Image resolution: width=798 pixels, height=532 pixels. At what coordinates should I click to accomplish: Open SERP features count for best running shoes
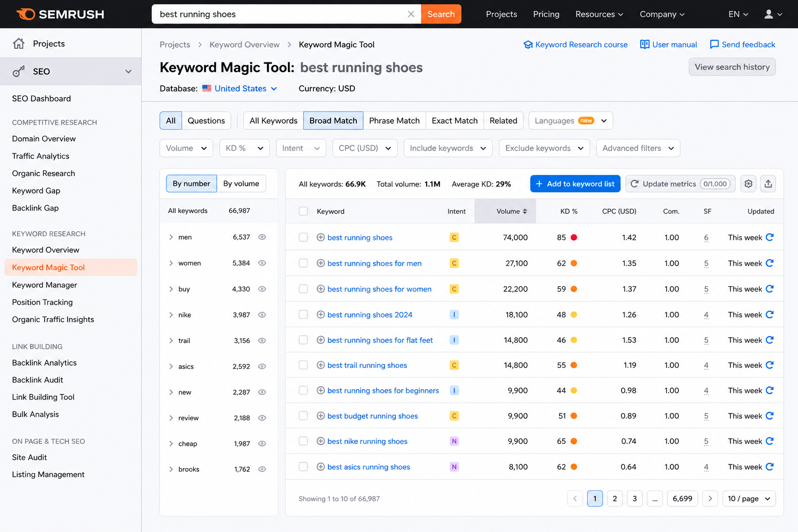pos(706,237)
